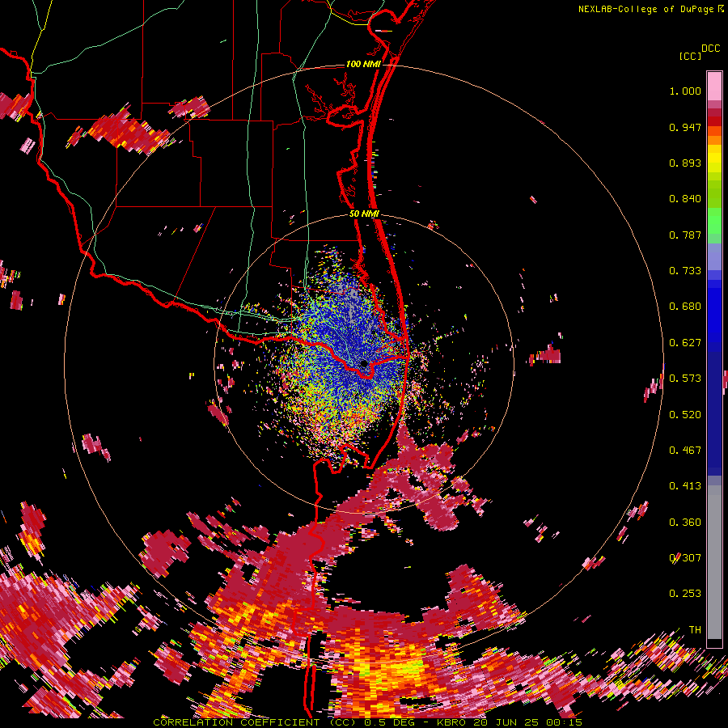
Task: Click the pink top segment of color bar
Action: [714, 86]
